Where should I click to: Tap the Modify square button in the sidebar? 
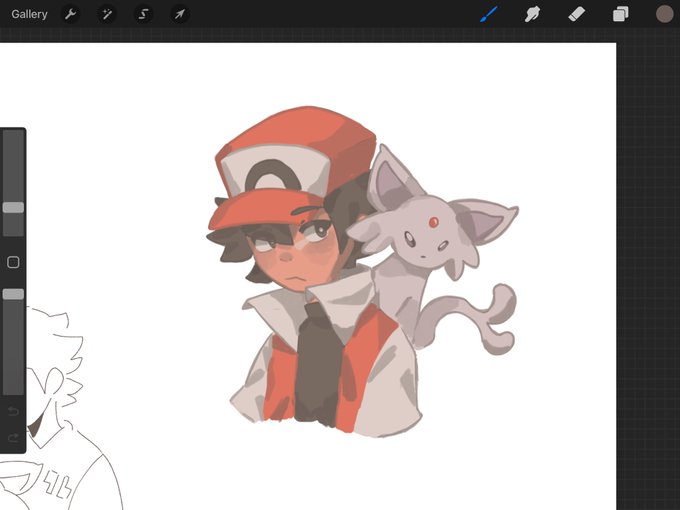pyautogui.click(x=13, y=262)
